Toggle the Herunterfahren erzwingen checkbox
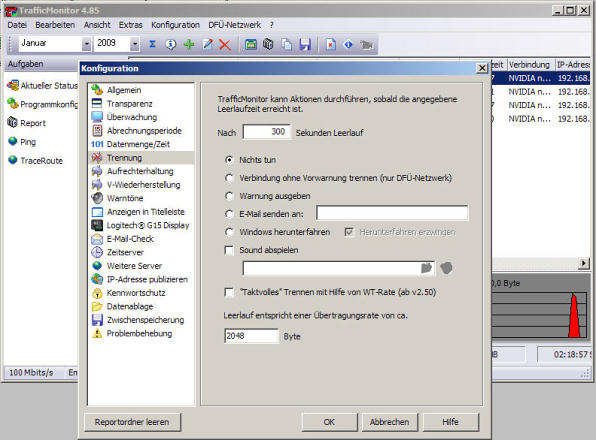This screenshot has width=596, height=440. tap(349, 232)
